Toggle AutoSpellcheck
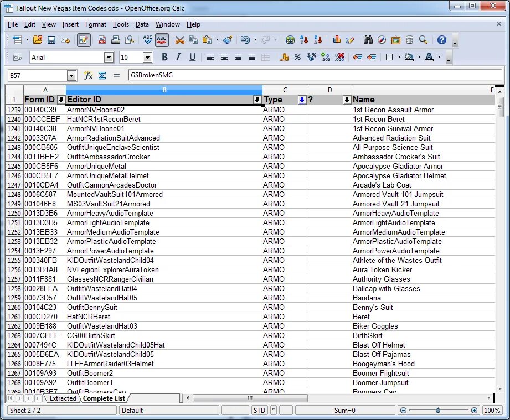Screen dimensions: 510x420 point(162,40)
